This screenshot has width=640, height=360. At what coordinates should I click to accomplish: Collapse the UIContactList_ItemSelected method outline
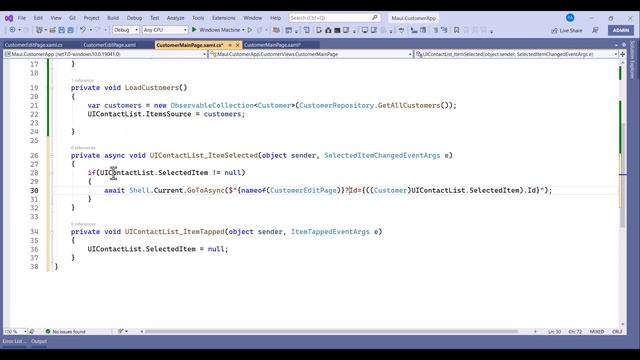click(52, 156)
